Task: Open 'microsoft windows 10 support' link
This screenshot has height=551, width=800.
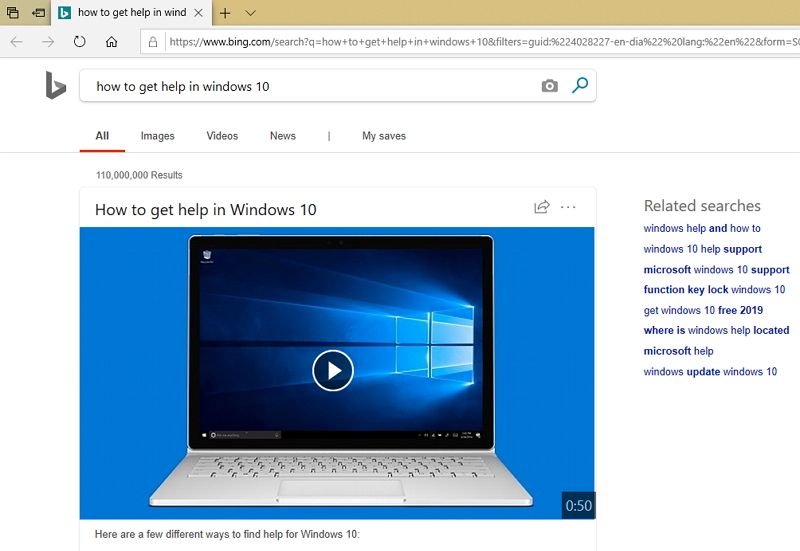Action: (716, 269)
